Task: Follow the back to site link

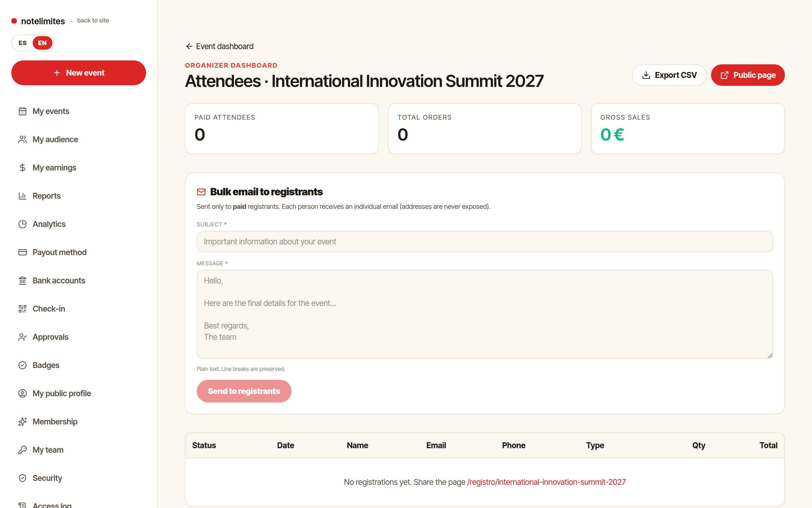Action: (90, 21)
